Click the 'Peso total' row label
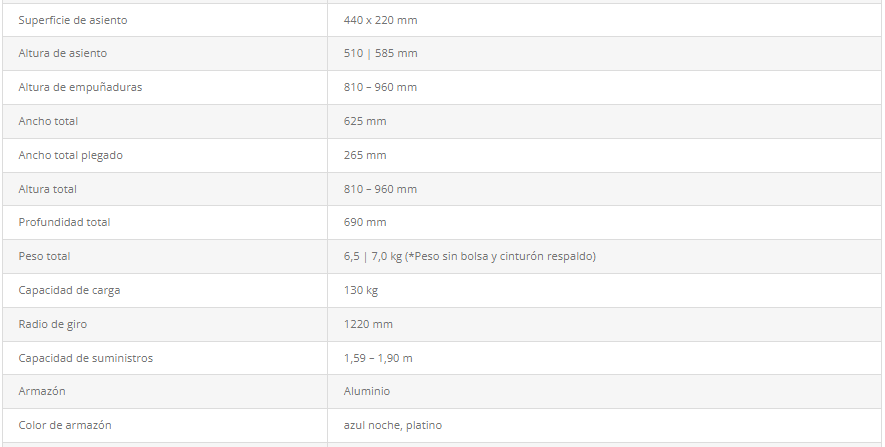This screenshot has width=885, height=447. click(x=44, y=256)
